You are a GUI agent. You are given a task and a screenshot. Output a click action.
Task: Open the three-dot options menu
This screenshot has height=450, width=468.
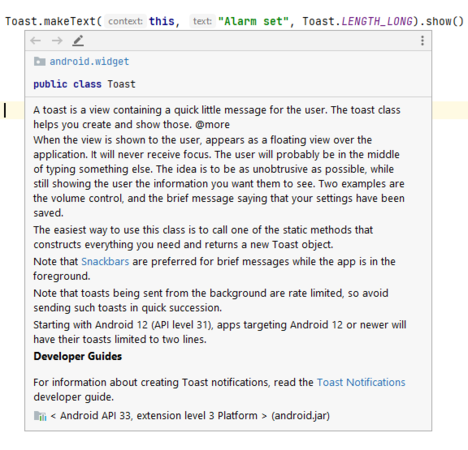tap(422, 41)
